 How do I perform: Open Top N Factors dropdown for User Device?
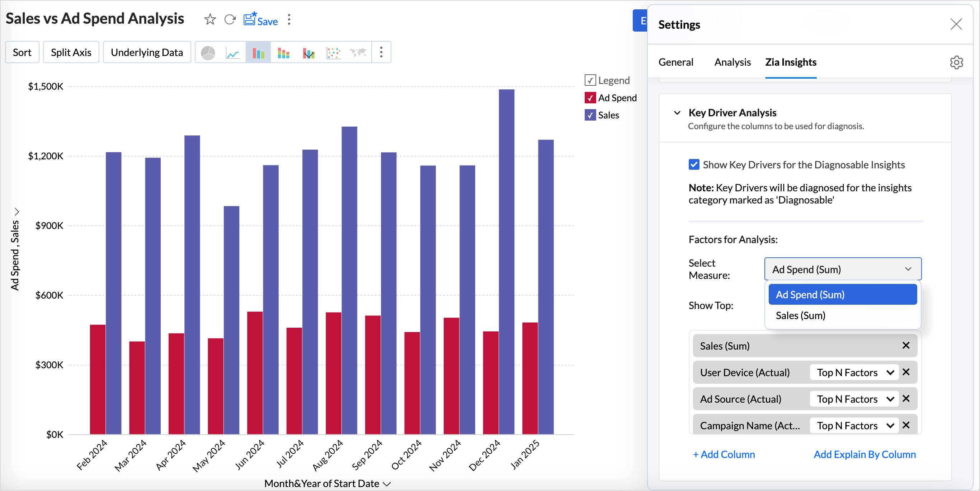pyautogui.click(x=854, y=372)
